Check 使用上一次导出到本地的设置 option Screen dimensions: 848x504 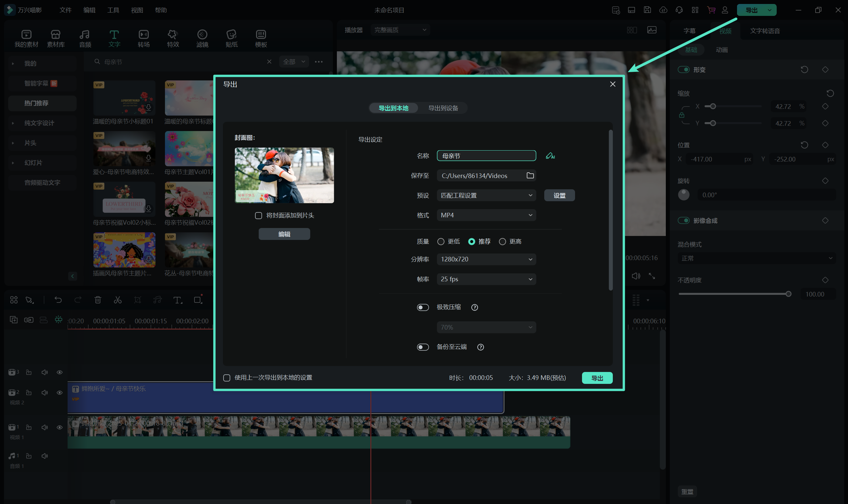(x=227, y=378)
